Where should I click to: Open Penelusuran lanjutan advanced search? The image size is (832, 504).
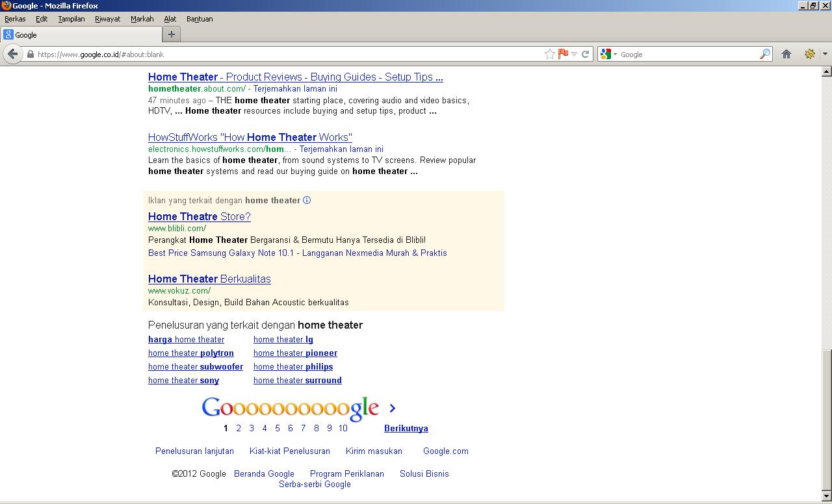tap(194, 451)
